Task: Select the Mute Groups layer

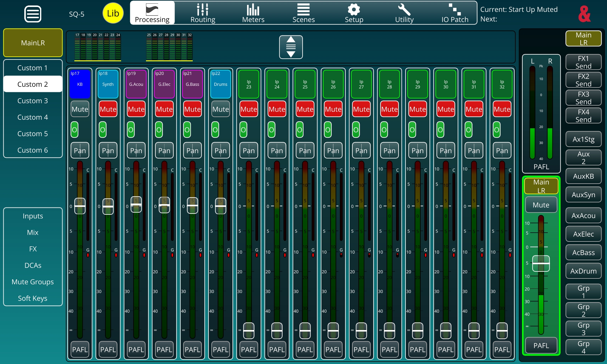Action: pyautogui.click(x=32, y=282)
